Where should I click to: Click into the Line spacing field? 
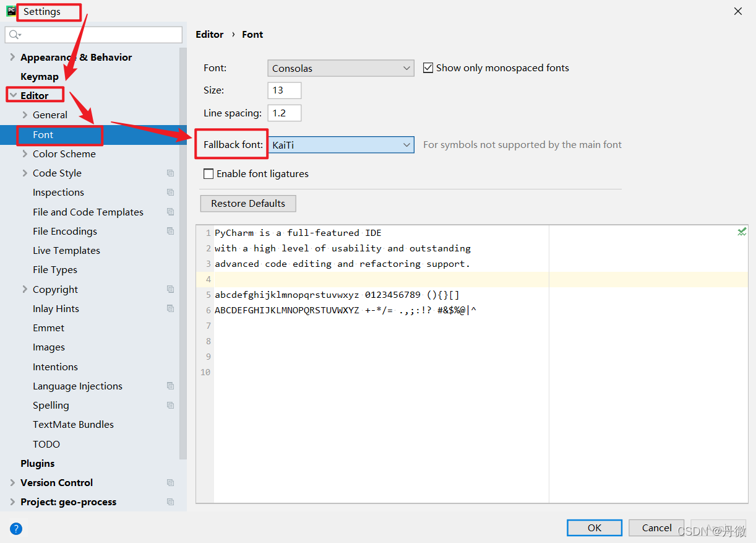pyautogui.click(x=285, y=113)
